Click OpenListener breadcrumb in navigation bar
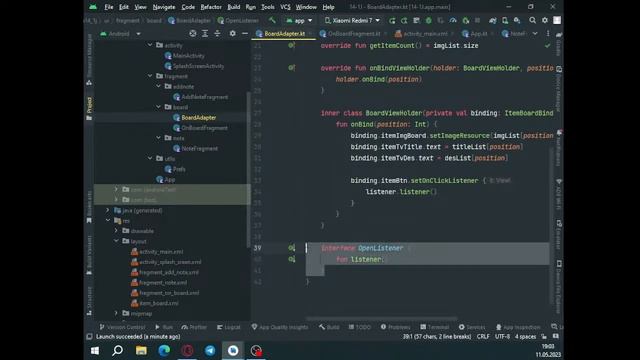 tap(238, 20)
